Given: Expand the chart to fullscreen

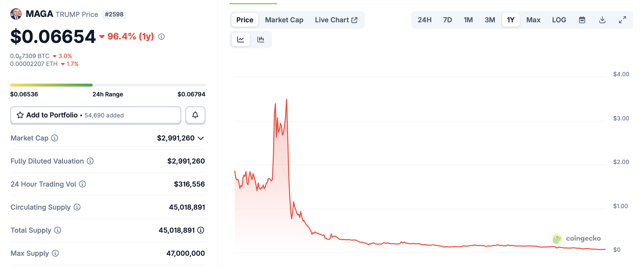Looking at the screenshot, I should tap(623, 20).
